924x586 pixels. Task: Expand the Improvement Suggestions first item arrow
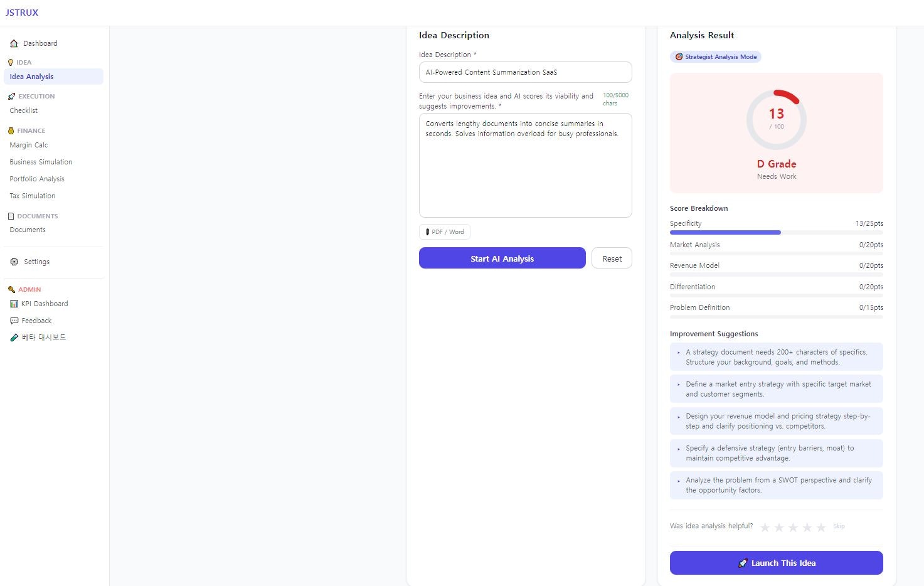point(678,353)
